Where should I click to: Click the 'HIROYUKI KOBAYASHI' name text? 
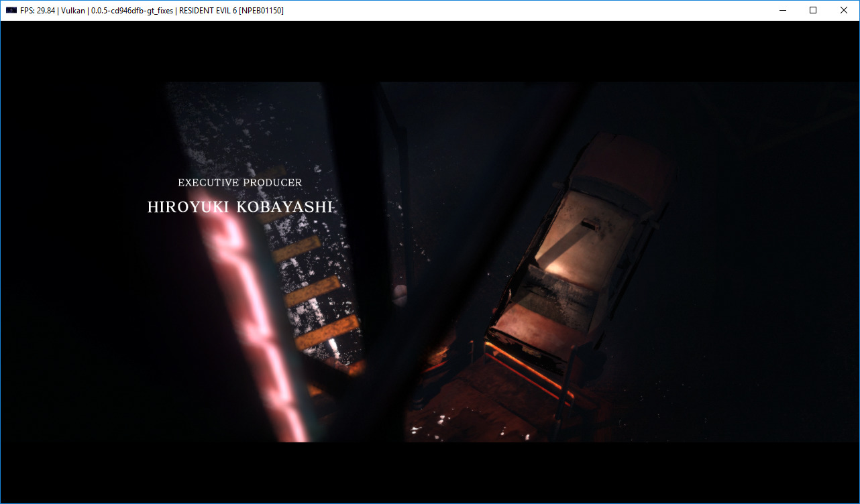click(240, 207)
